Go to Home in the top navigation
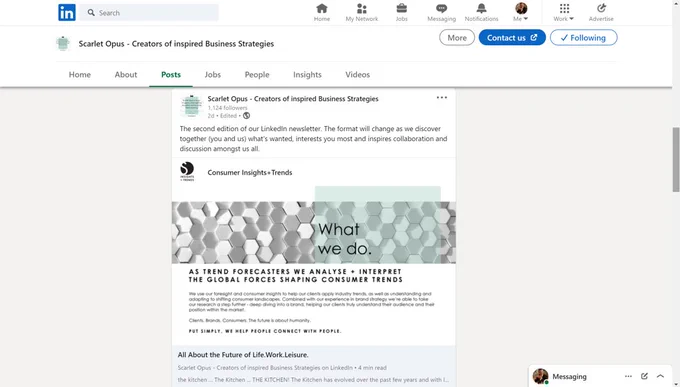680x387 pixels. point(322,12)
